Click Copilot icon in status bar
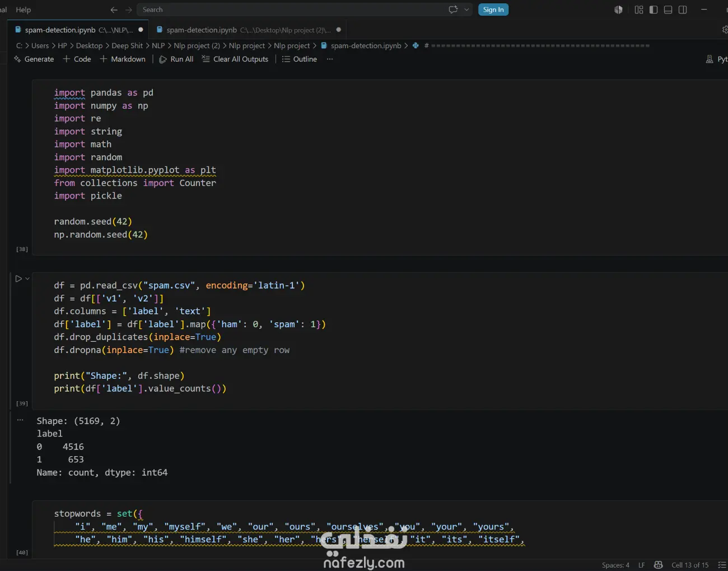Image resolution: width=728 pixels, height=571 pixels. click(659, 565)
